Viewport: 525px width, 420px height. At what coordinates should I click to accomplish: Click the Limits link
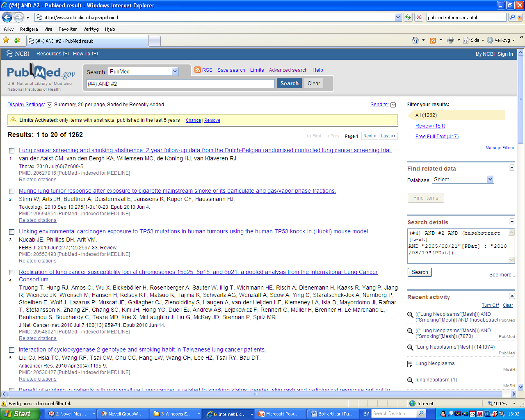click(257, 70)
